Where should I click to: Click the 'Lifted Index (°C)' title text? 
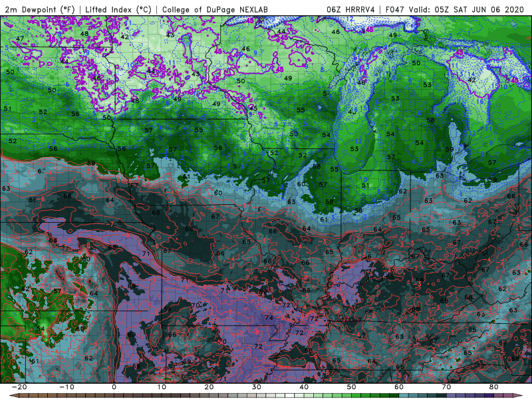coord(118,9)
